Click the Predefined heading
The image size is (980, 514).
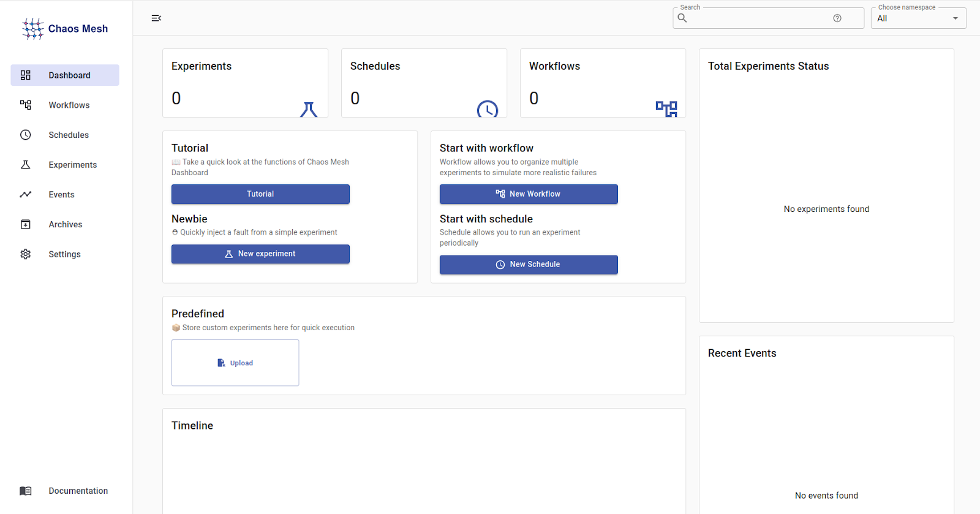click(x=198, y=314)
